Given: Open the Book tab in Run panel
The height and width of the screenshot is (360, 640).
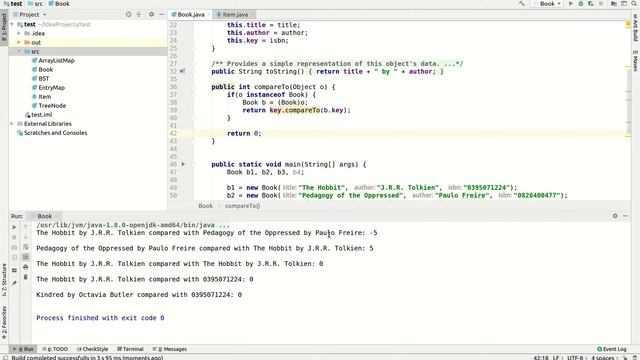Looking at the screenshot, I should [x=44, y=216].
